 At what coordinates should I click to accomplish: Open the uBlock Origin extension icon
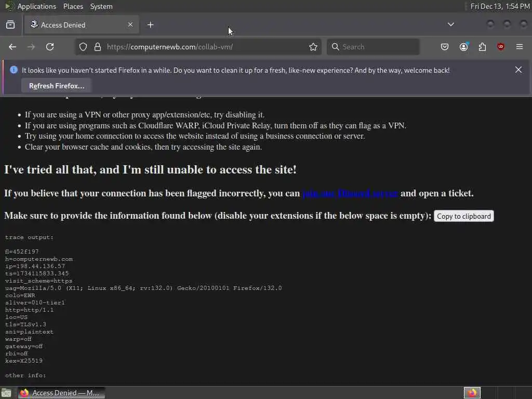(501, 47)
